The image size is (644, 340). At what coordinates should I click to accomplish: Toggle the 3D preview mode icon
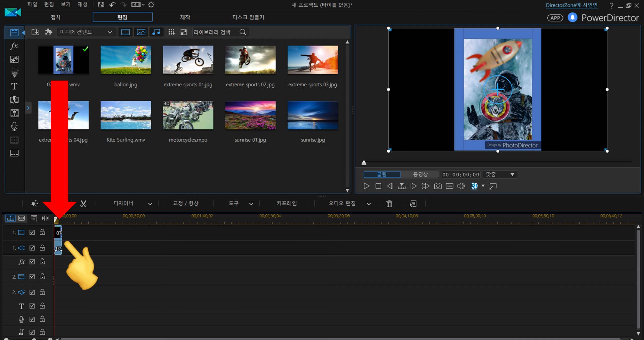[474, 186]
